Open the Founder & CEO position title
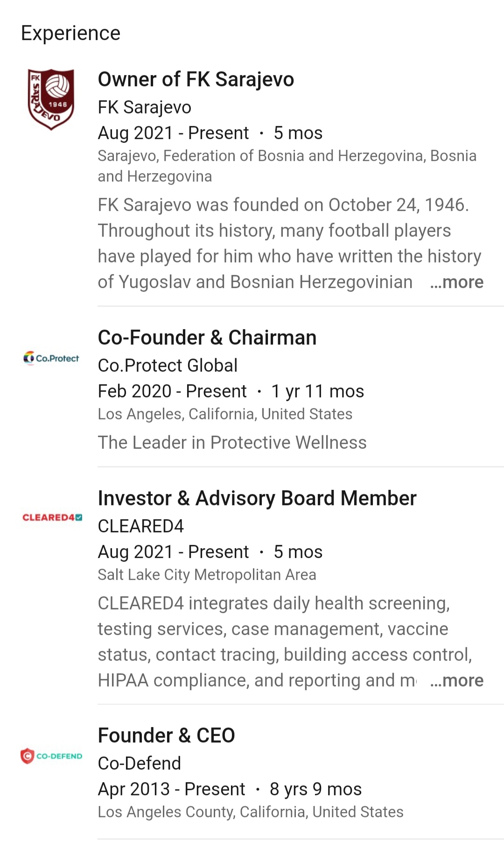The height and width of the screenshot is (843, 504). click(167, 736)
